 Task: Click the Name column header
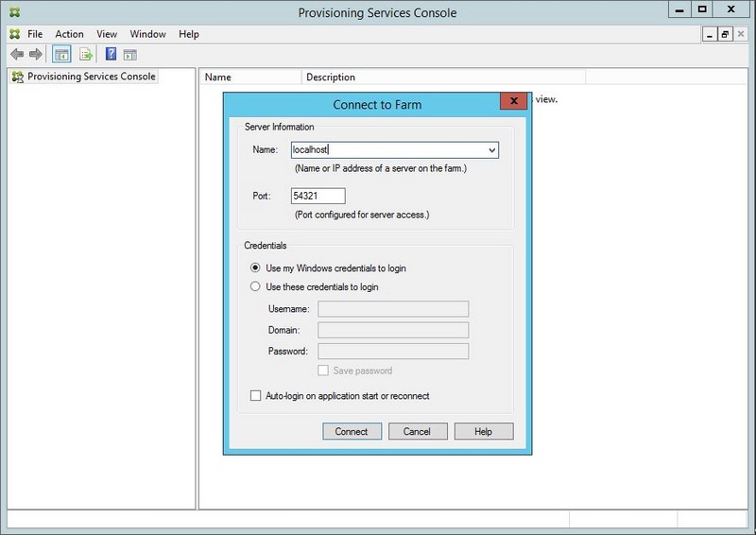tap(250, 77)
